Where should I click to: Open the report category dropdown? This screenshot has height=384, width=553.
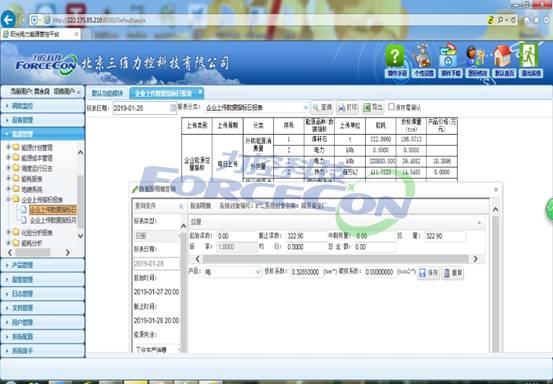[257, 108]
